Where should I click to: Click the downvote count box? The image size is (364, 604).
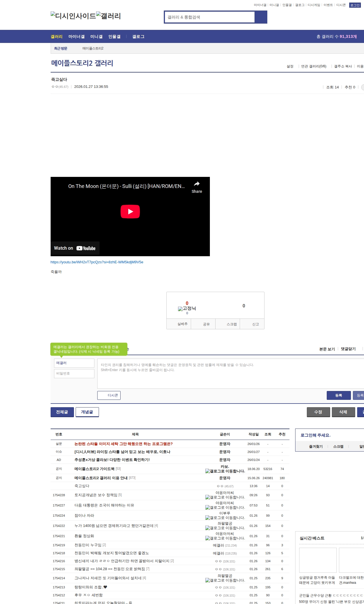point(244,306)
